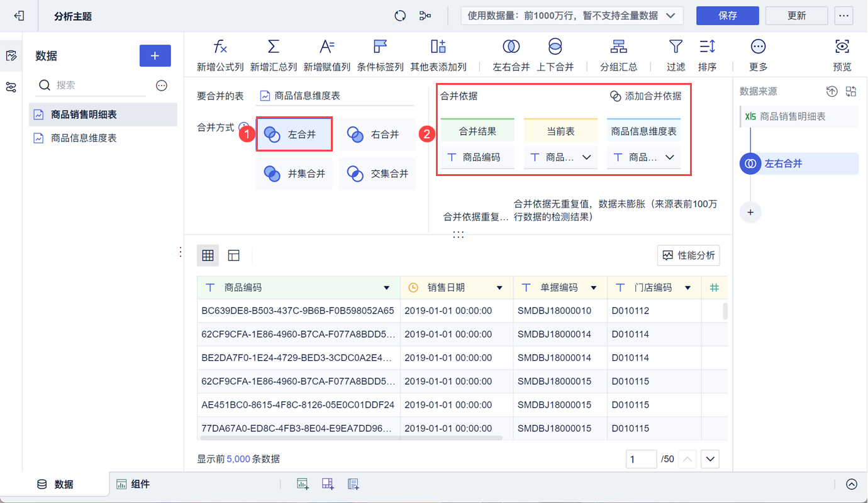This screenshot has width=868, height=503.
Task: Click the # column header icon
Action: pos(715,288)
